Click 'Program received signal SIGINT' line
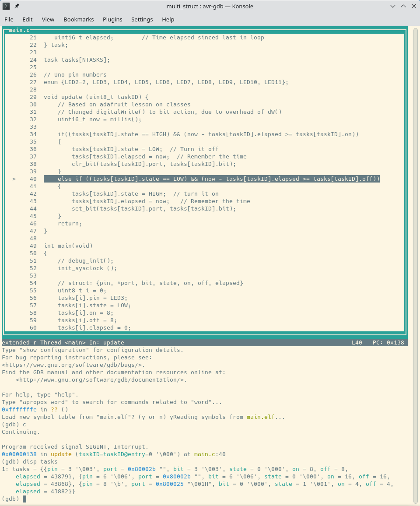The image size is (420, 506). click(75, 446)
